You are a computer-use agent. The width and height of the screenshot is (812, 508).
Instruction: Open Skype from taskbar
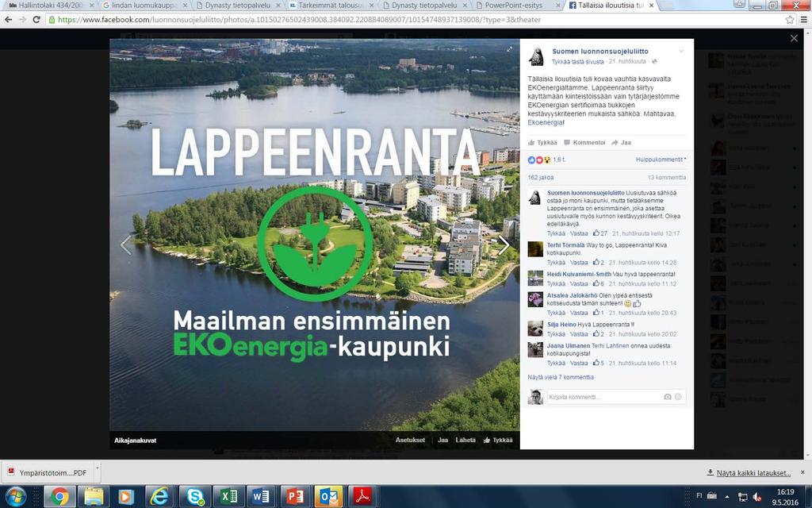tap(195, 497)
